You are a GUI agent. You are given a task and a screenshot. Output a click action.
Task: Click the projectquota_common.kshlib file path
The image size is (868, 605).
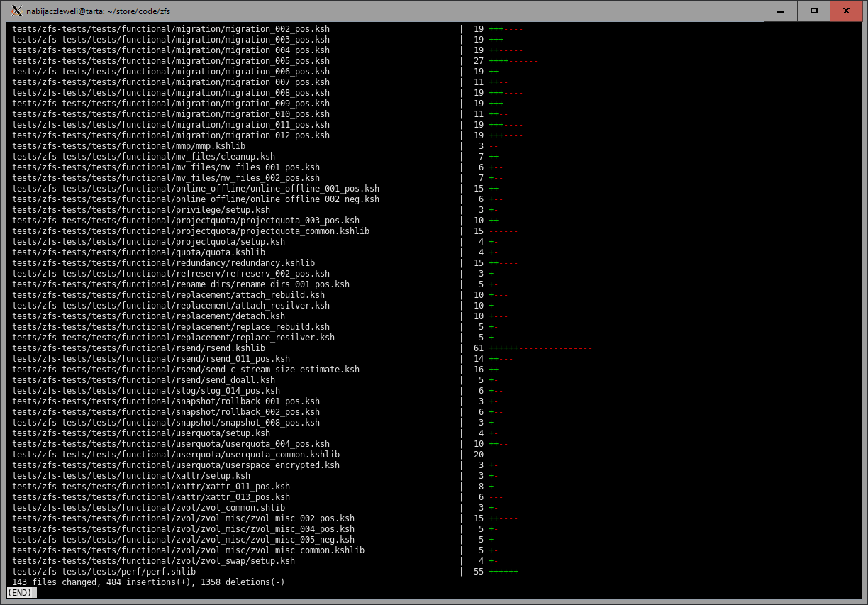[191, 231]
